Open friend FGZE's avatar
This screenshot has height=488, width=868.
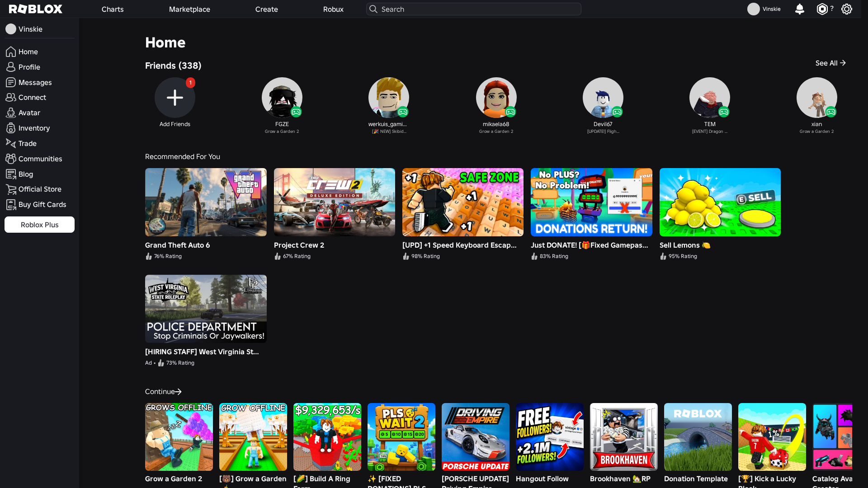click(282, 98)
